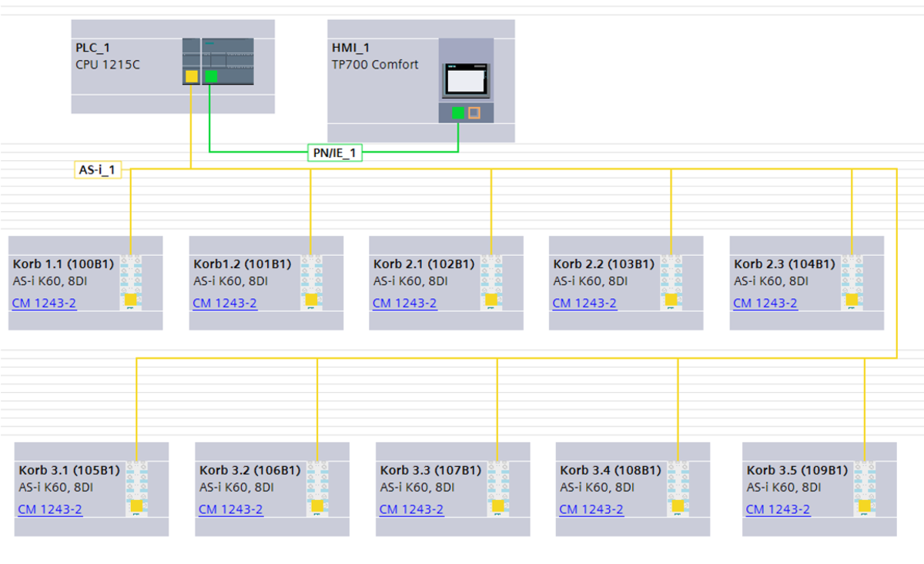
Task: Select the Korb 2.3 (104B1) module icon
Action: pyautogui.click(x=852, y=283)
